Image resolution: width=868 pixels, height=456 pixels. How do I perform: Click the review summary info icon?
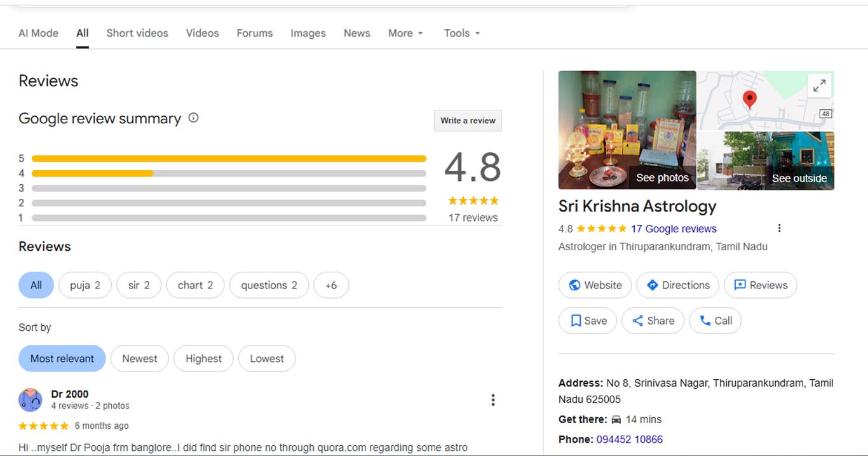(x=194, y=117)
